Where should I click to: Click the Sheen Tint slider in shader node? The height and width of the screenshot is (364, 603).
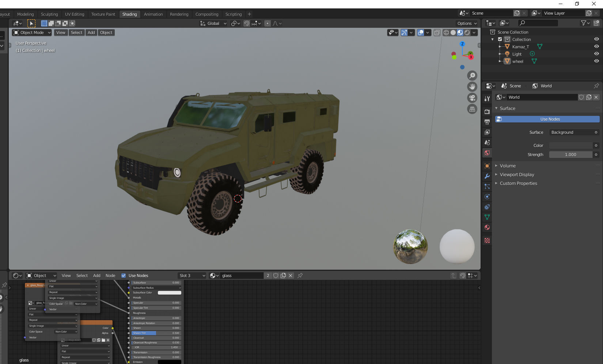[x=156, y=333]
